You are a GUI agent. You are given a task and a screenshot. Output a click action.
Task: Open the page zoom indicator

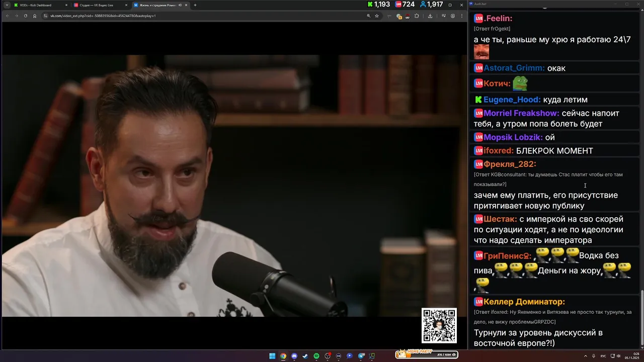tap(369, 16)
